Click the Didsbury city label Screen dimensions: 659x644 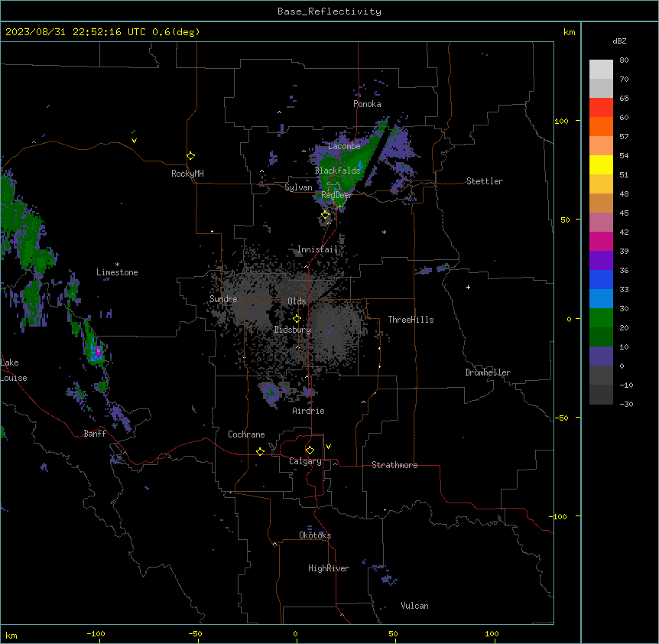tap(293, 330)
